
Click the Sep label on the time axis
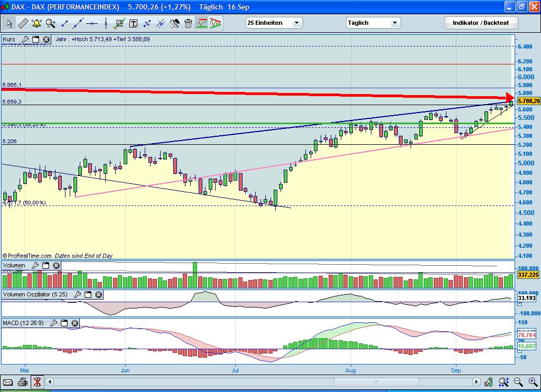[455, 370]
